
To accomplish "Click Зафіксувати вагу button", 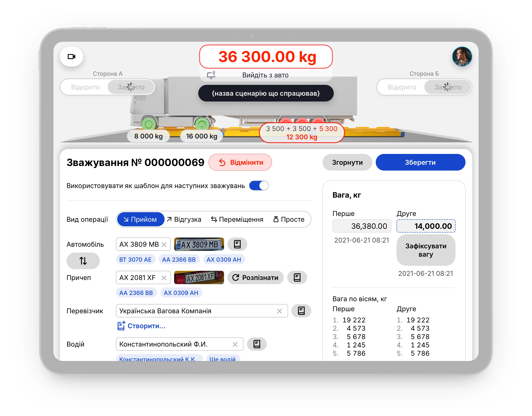I will [426, 250].
